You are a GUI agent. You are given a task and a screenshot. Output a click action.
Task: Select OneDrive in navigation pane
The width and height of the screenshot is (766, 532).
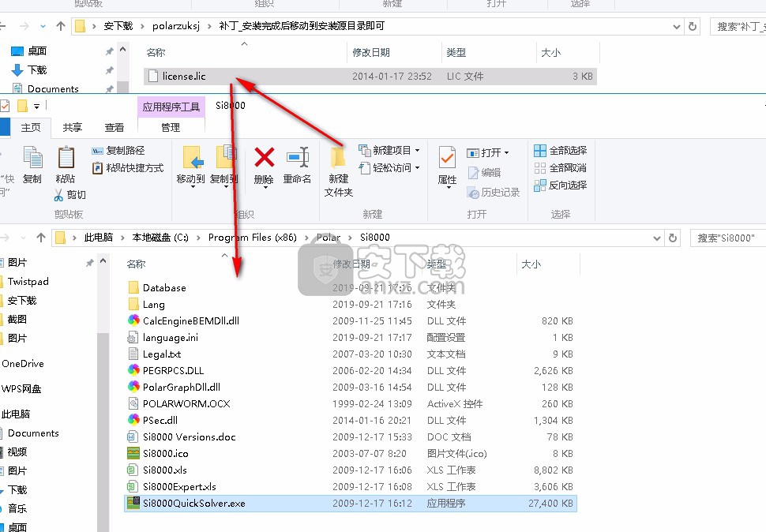click(x=23, y=364)
